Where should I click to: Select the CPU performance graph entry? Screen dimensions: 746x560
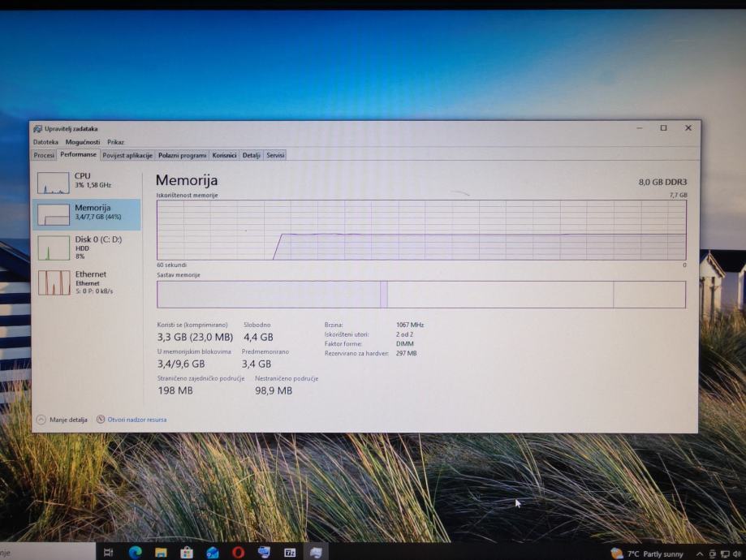pyautogui.click(x=87, y=183)
